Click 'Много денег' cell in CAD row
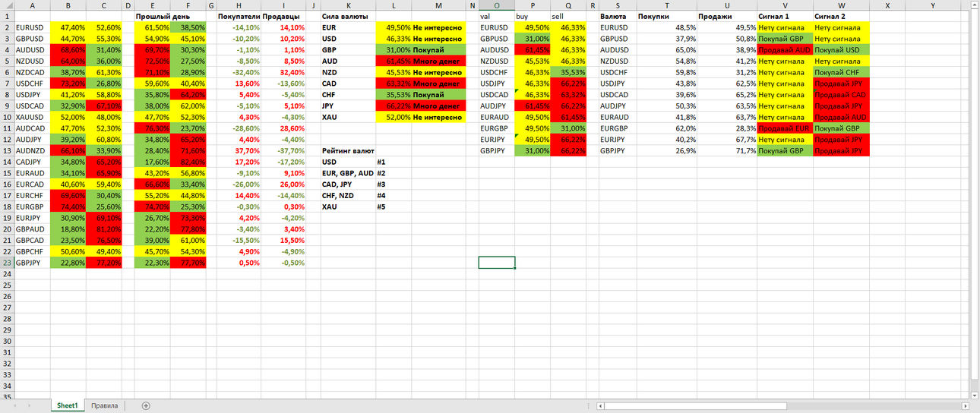 click(438, 84)
